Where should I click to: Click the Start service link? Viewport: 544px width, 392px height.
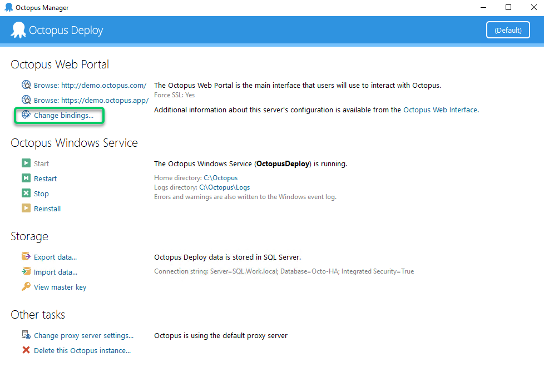(x=41, y=163)
